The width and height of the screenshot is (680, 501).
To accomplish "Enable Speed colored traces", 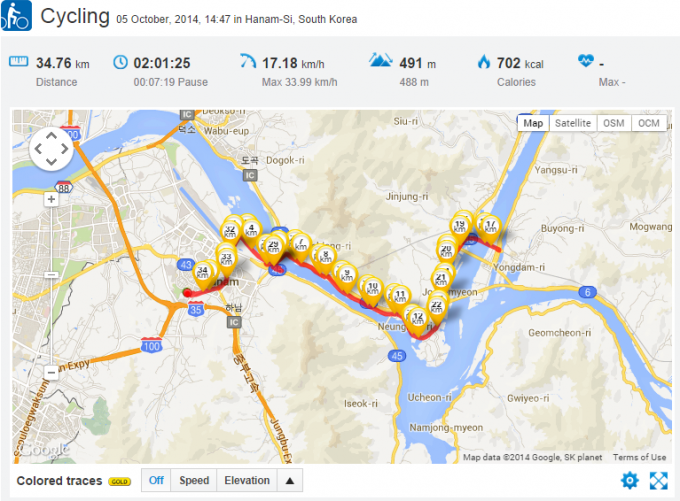I will tap(194, 481).
